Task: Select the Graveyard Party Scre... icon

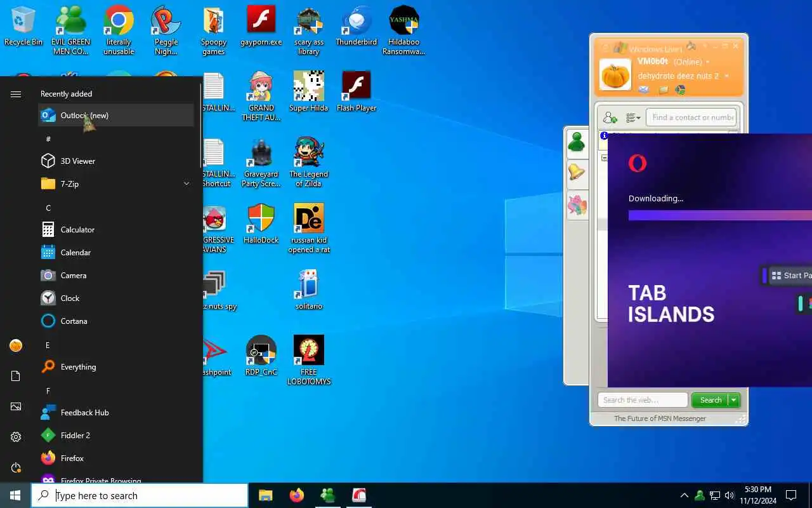Action: pyautogui.click(x=261, y=163)
